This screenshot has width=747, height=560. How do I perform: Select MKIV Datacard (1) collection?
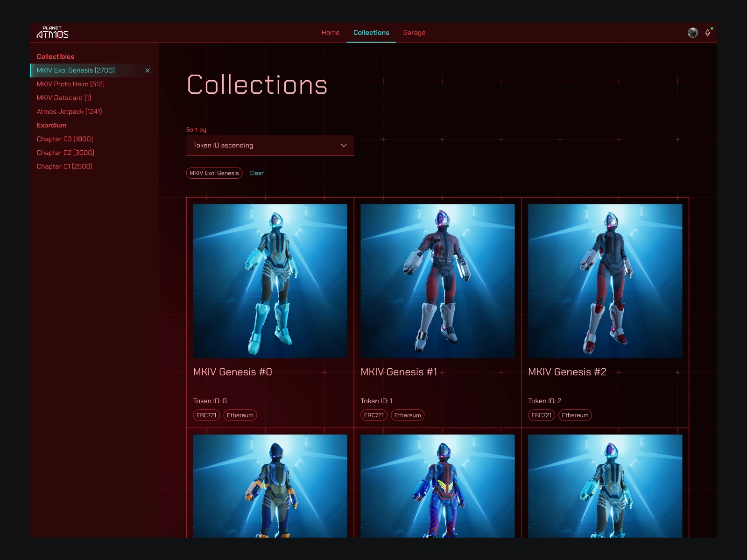pos(64,98)
